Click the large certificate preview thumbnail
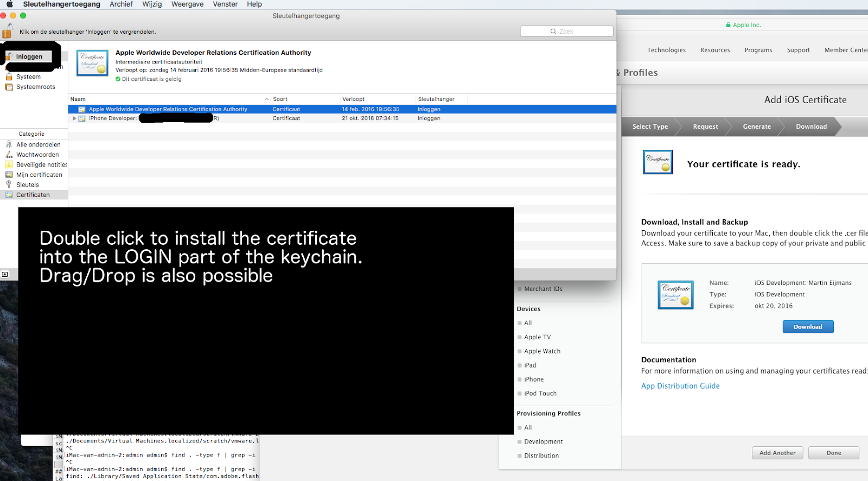This screenshot has height=481, width=868. [x=93, y=64]
